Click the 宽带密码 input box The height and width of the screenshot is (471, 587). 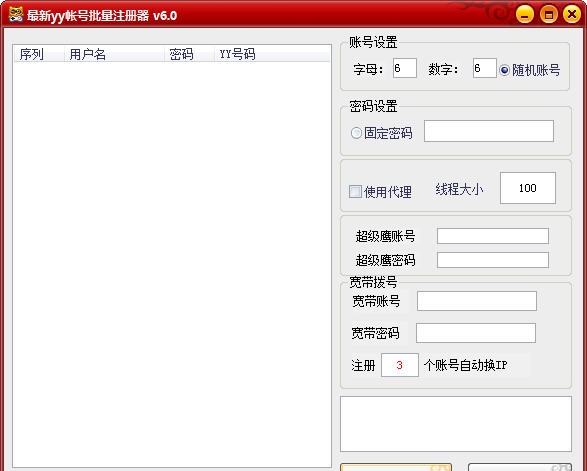tap(476, 333)
